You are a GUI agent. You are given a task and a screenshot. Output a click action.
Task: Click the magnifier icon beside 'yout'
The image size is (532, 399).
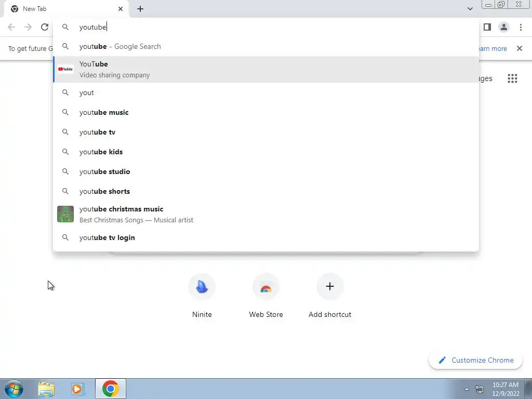tap(65, 92)
